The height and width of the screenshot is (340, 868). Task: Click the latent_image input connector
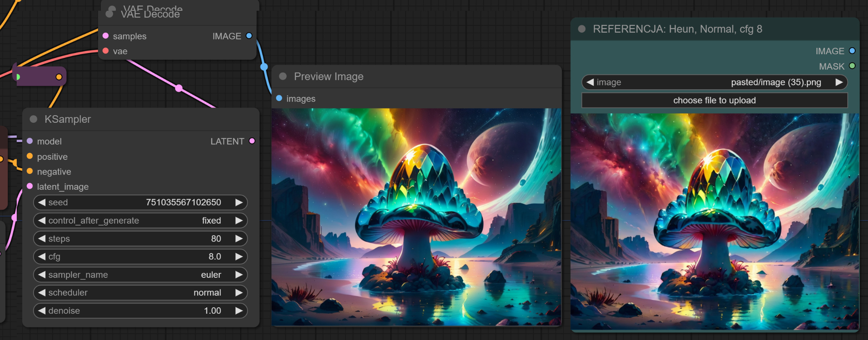tap(30, 187)
